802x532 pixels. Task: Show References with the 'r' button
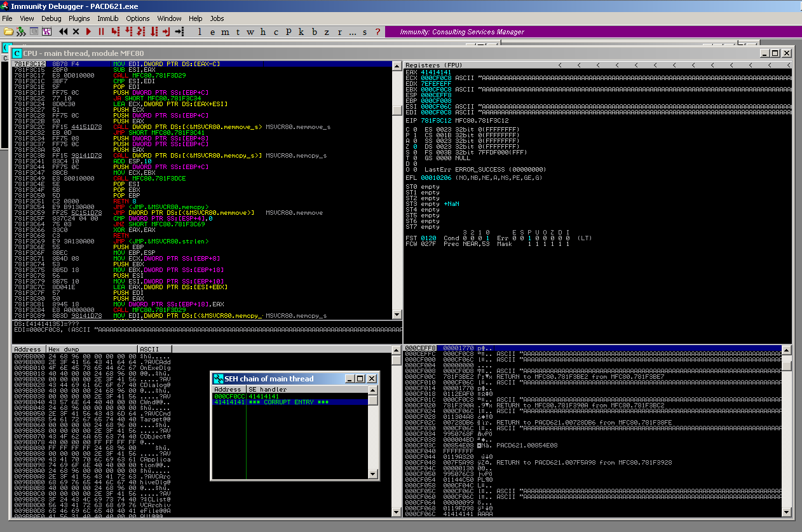[x=340, y=31]
